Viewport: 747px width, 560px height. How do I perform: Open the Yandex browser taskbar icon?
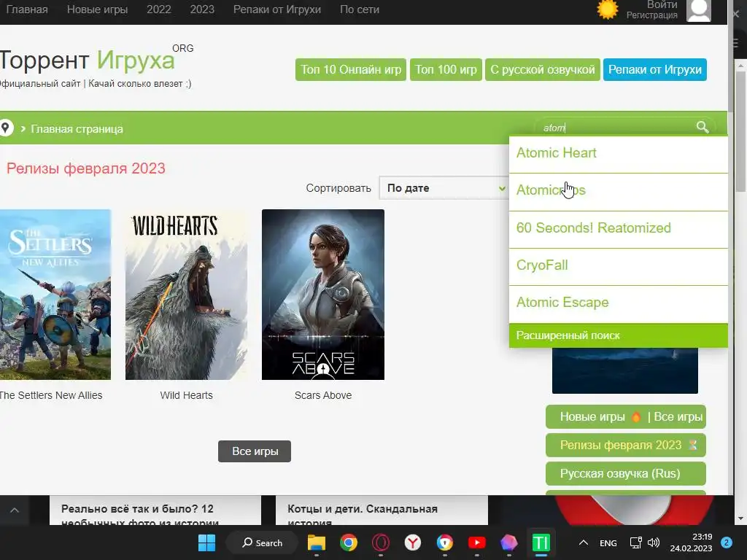(413, 542)
